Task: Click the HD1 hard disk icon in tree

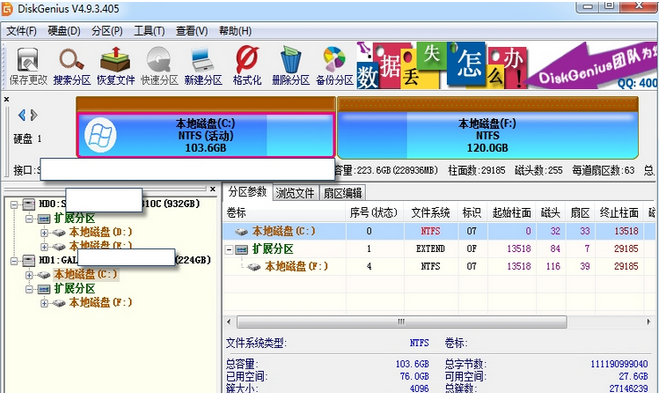Action: coord(28,260)
